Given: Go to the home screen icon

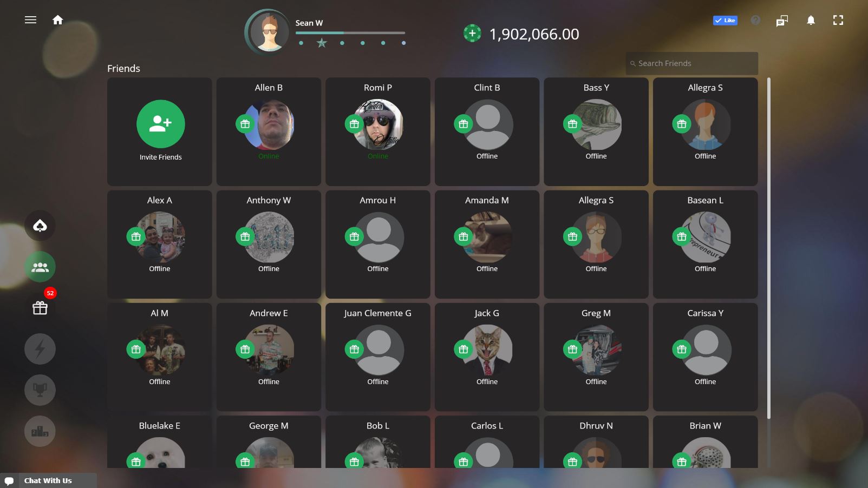Looking at the screenshot, I should click(x=58, y=20).
